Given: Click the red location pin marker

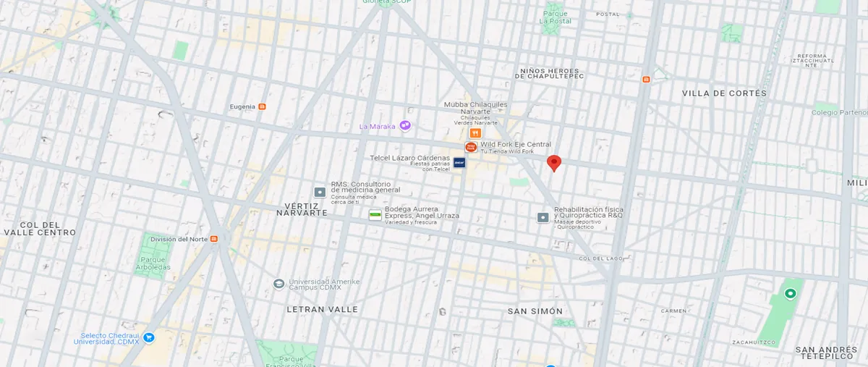Looking at the screenshot, I should pyautogui.click(x=553, y=163).
